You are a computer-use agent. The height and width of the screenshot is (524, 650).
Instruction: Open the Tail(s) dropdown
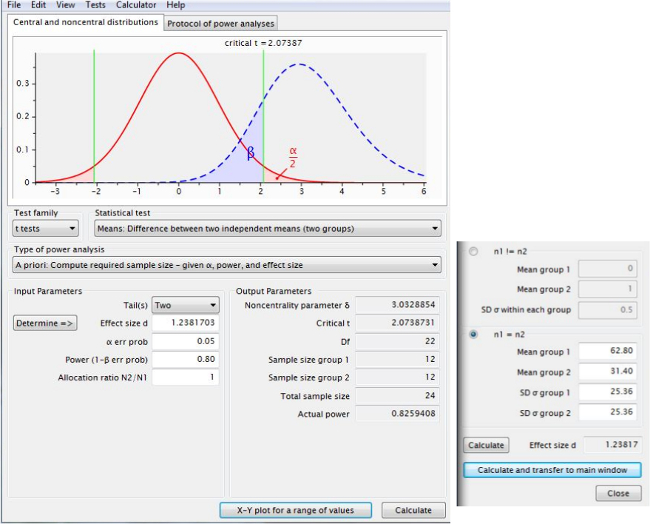186,306
